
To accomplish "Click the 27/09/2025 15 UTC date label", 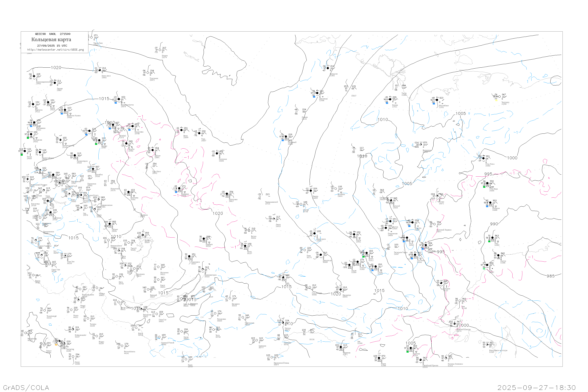I will coord(52,46).
